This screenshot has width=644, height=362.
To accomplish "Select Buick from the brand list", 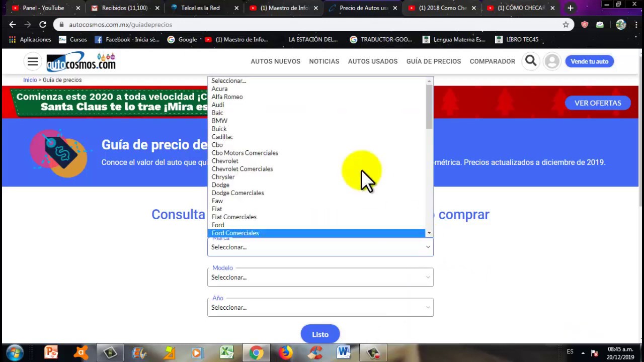I will 316,129.
